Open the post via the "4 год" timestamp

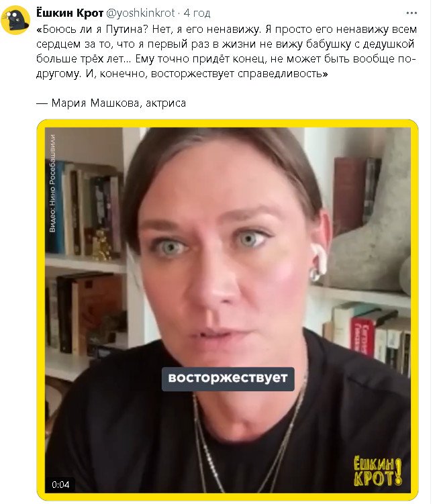(197, 13)
